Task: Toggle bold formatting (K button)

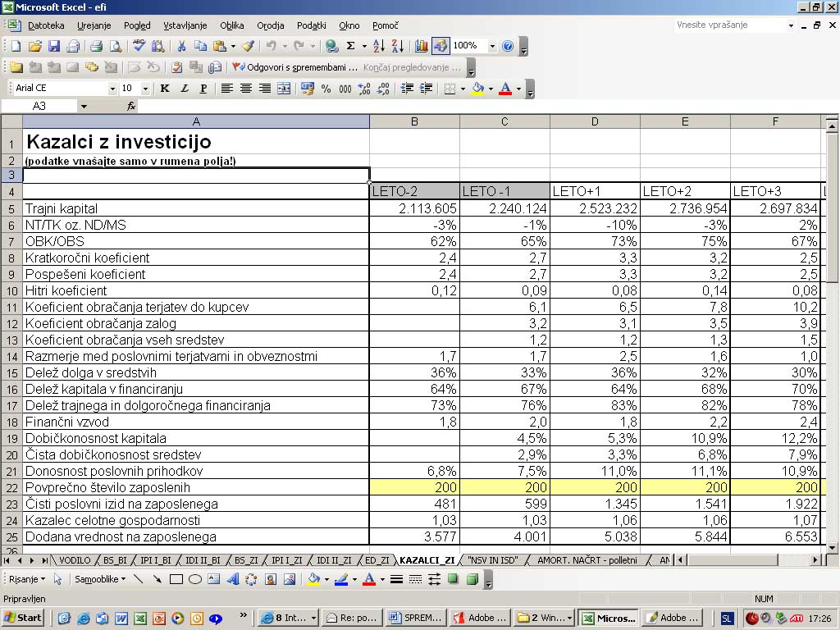Action: [165, 89]
